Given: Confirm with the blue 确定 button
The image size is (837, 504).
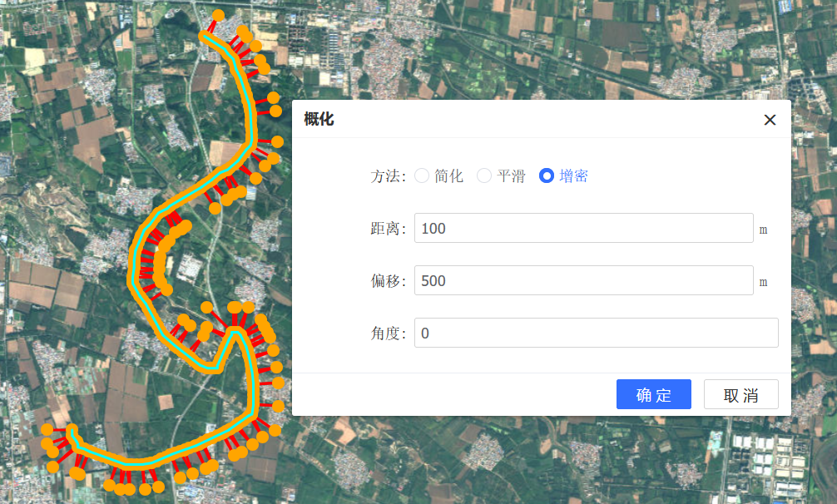Looking at the screenshot, I should click(x=653, y=394).
